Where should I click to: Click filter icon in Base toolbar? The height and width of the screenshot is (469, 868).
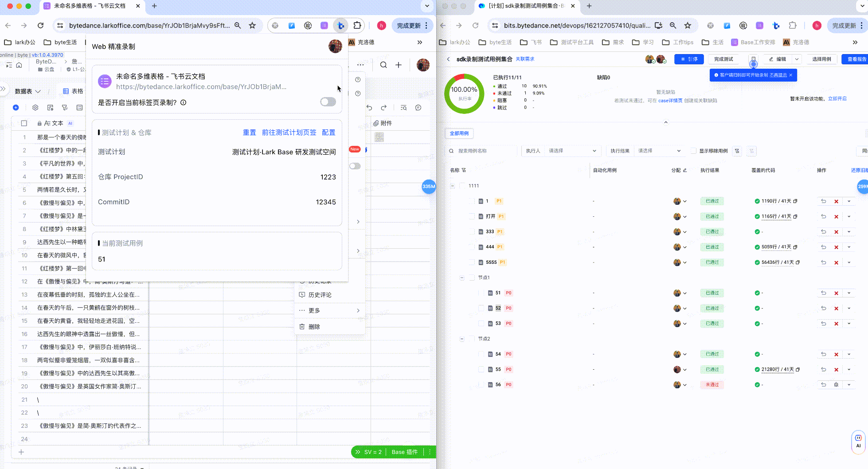tap(65, 108)
